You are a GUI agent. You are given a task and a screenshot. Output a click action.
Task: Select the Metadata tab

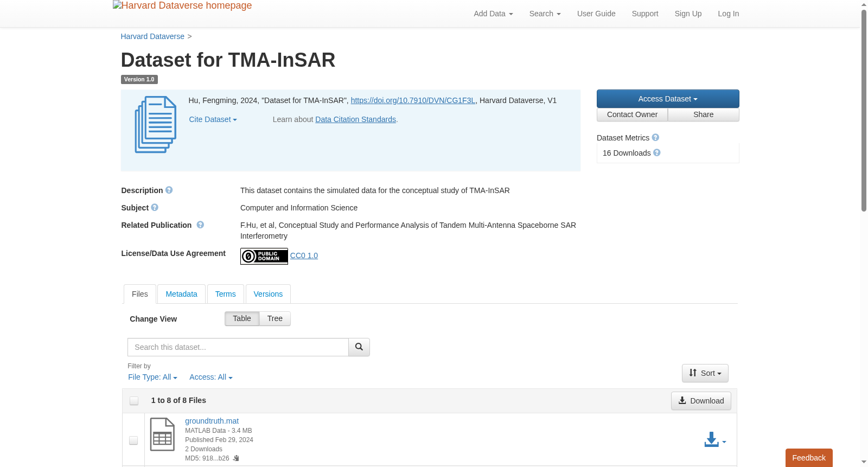tap(181, 294)
